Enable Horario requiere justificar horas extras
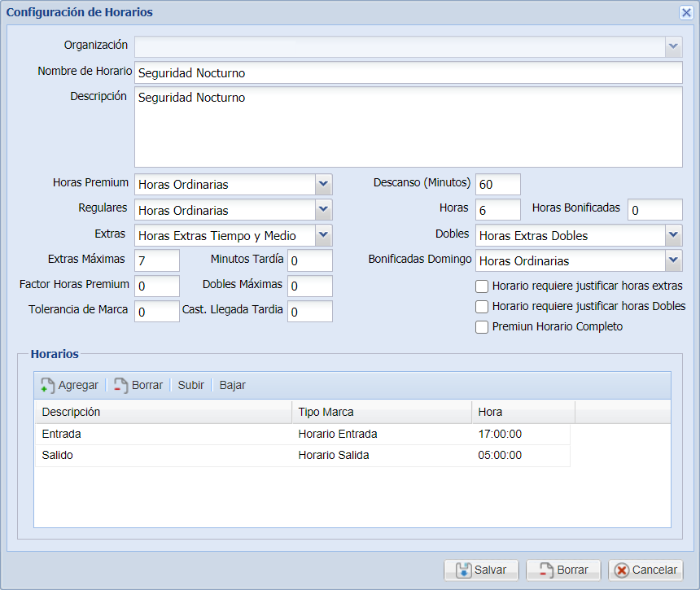The height and width of the screenshot is (590, 700). [482, 286]
